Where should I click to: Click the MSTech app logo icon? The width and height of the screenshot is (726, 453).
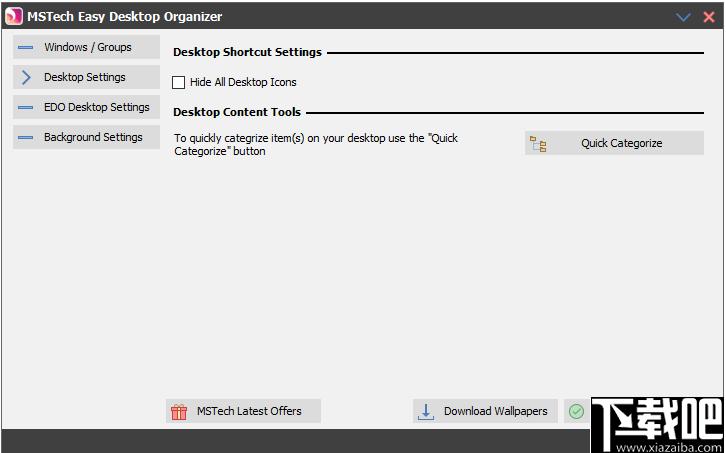coord(14,17)
